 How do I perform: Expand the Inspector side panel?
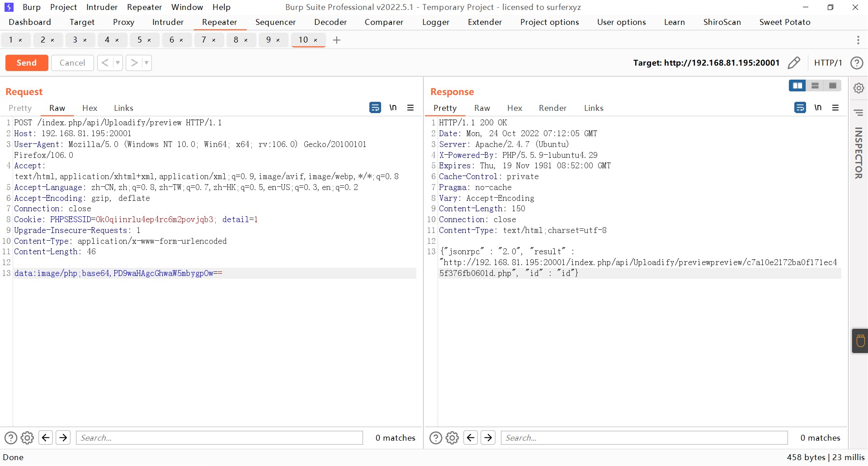[x=859, y=153]
